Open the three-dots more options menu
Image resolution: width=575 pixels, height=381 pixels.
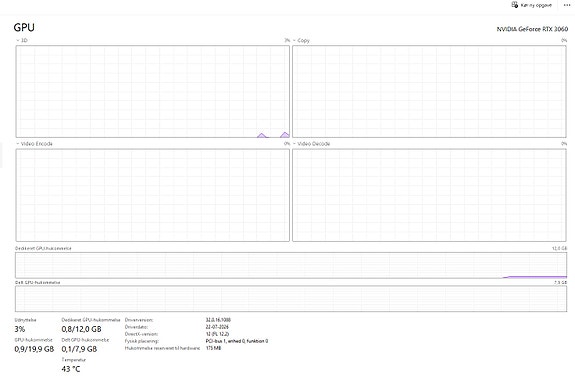567,5
